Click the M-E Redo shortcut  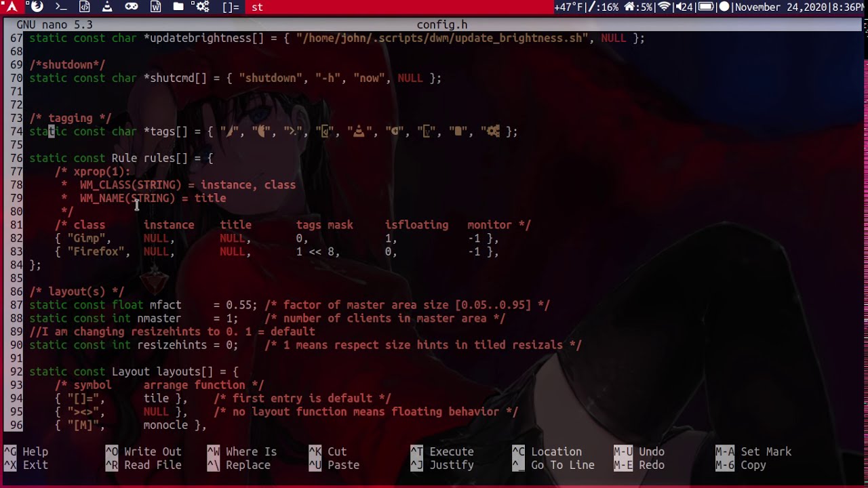coord(639,466)
